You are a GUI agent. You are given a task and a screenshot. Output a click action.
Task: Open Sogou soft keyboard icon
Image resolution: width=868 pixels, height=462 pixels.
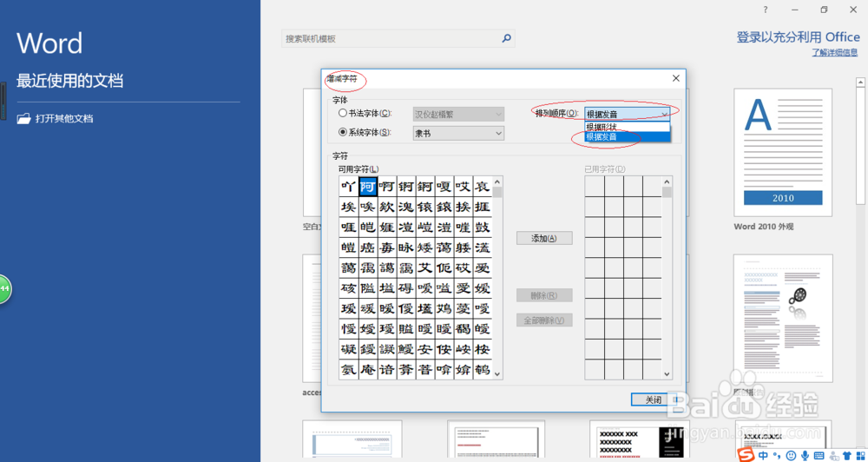pos(819,455)
